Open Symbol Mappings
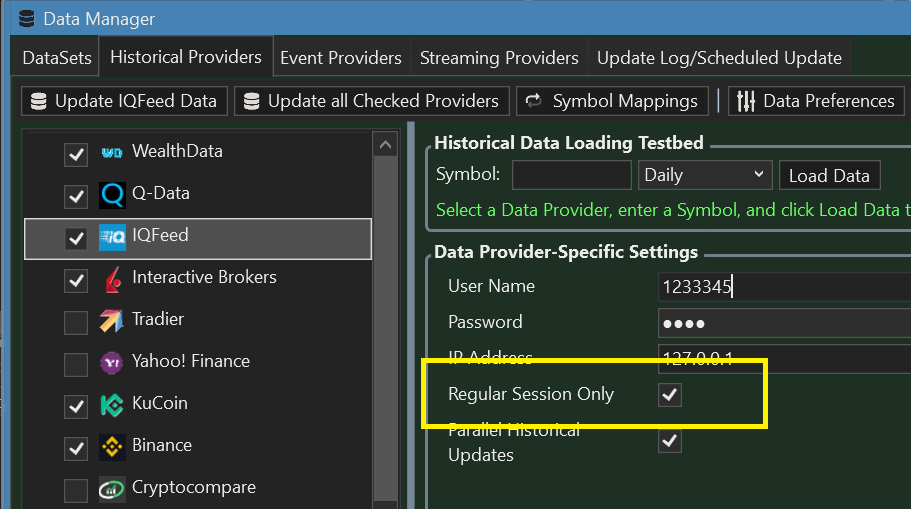 [x=612, y=101]
